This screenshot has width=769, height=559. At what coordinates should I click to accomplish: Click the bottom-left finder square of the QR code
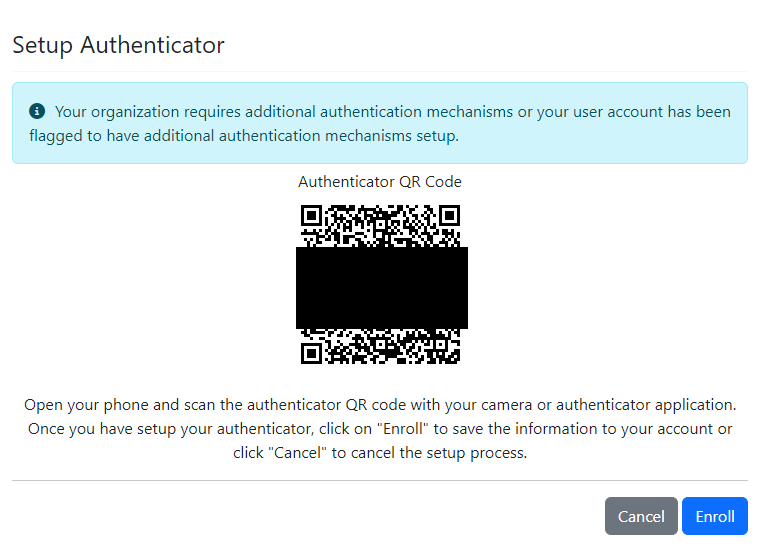click(311, 353)
